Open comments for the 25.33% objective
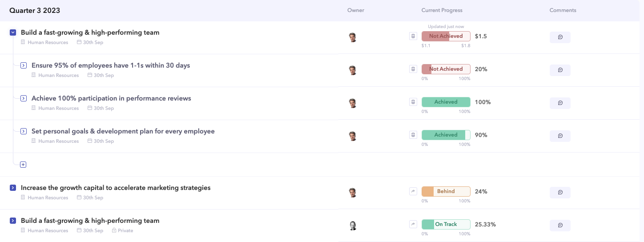The height and width of the screenshot is (242, 644). point(560,226)
